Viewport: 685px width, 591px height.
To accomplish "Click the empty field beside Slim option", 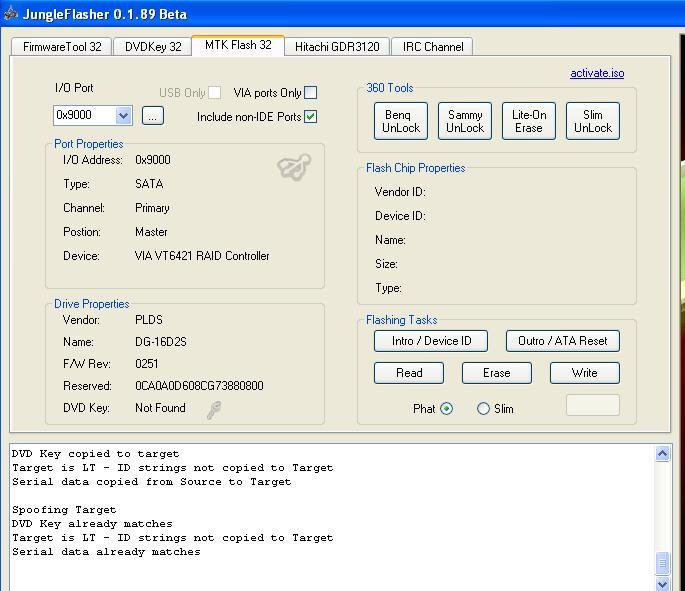I will (x=592, y=405).
